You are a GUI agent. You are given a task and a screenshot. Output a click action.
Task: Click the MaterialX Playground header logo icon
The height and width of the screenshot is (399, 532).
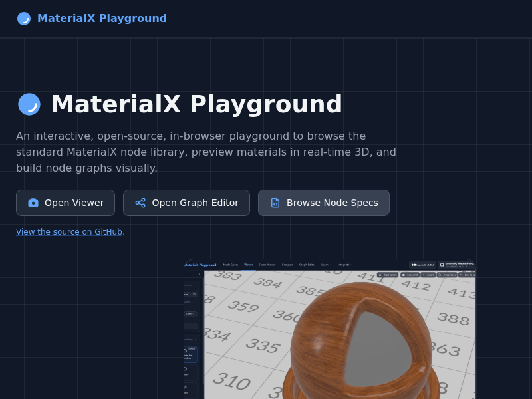click(24, 19)
